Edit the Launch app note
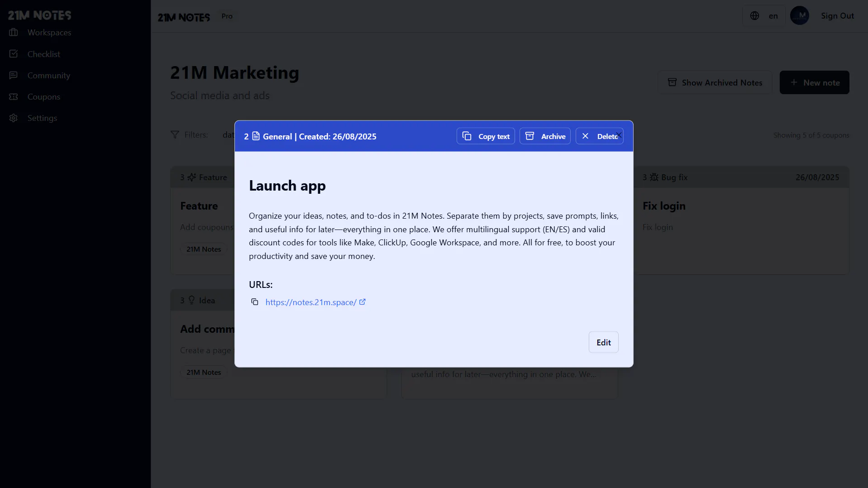Viewport: 868px width, 488px height. point(603,342)
